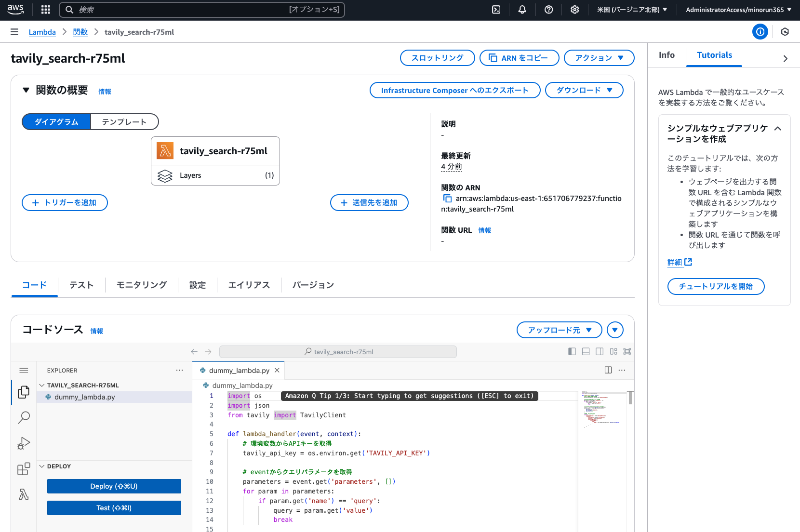Open the ダウンロード dropdown
This screenshot has width=800, height=532.
pos(584,90)
